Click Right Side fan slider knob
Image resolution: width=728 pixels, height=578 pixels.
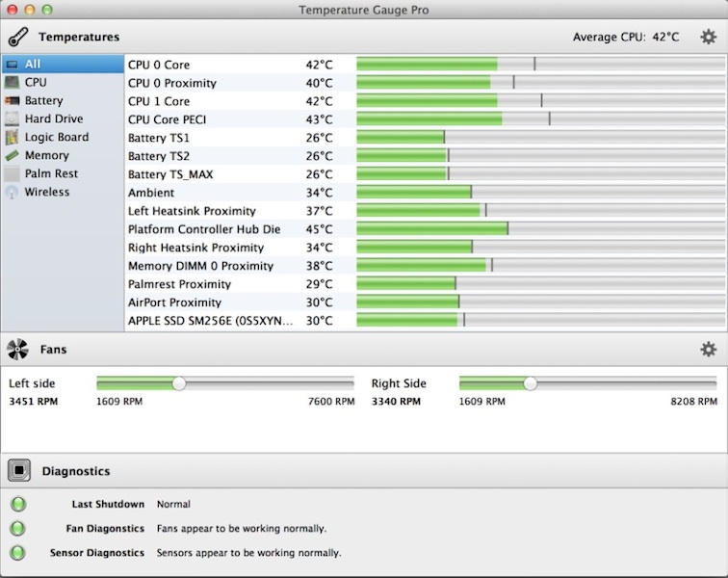(530, 383)
